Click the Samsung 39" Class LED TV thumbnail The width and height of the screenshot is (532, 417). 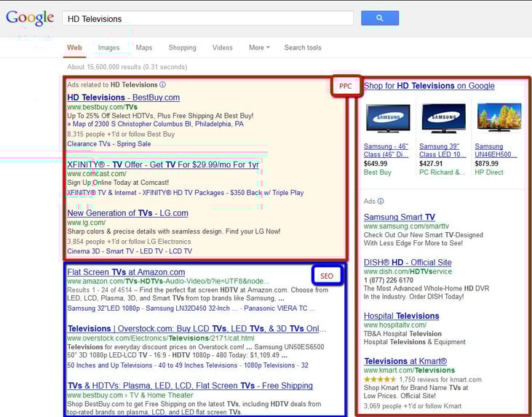point(444,118)
